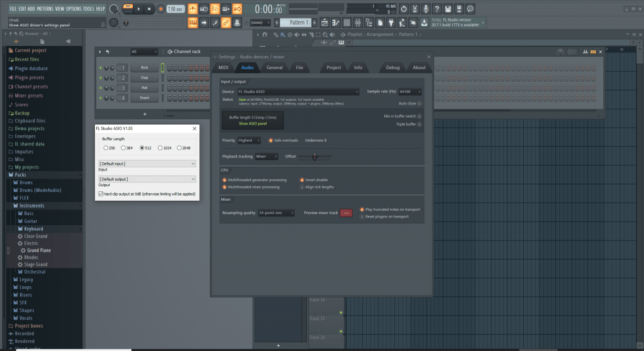Open the Resampling quality dropdown

(276, 213)
